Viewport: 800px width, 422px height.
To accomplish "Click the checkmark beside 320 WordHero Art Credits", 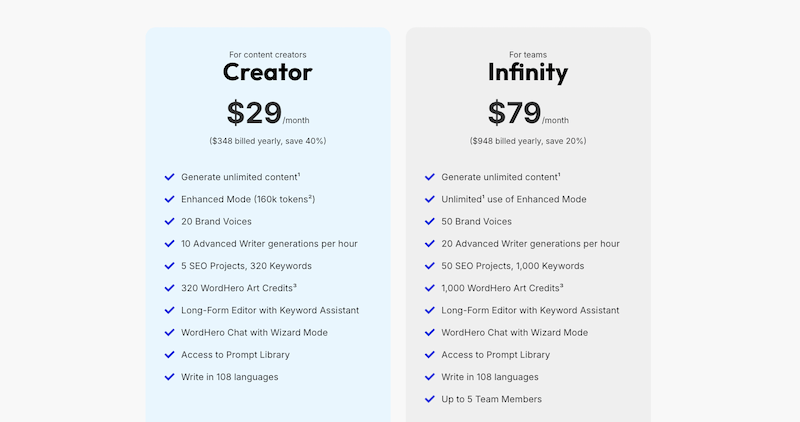I will click(x=170, y=288).
